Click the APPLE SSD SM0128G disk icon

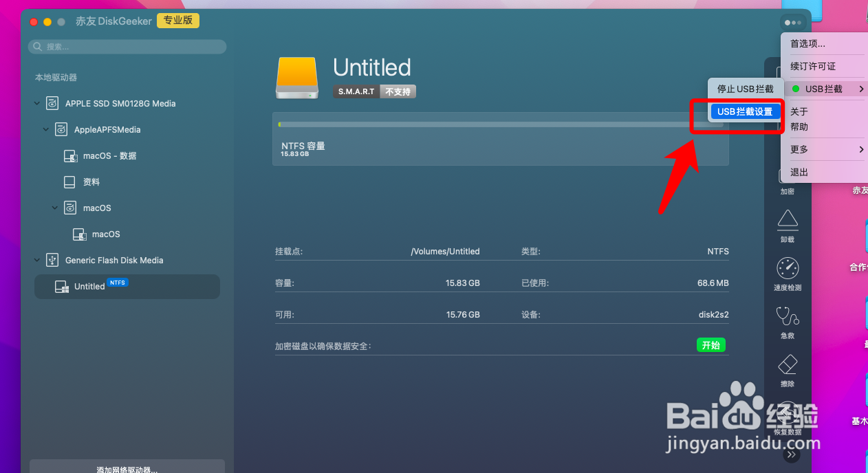(52, 103)
